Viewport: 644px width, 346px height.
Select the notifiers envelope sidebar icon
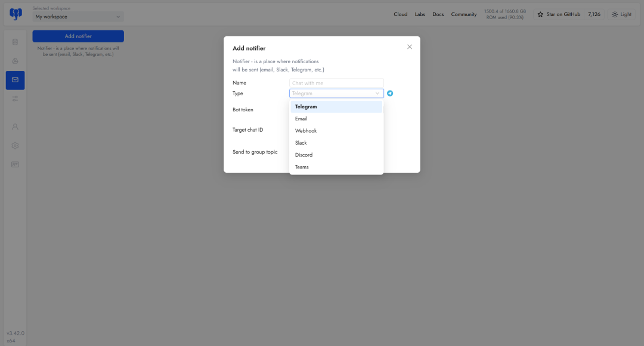point(15,80)
